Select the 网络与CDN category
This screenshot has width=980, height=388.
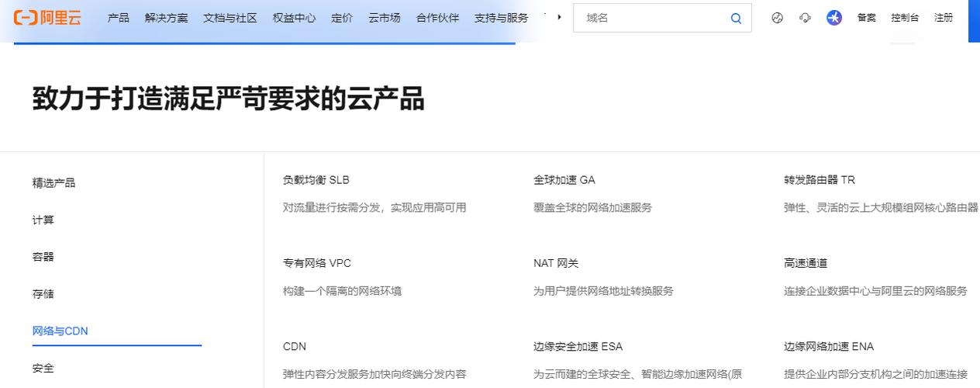(60, 331)
